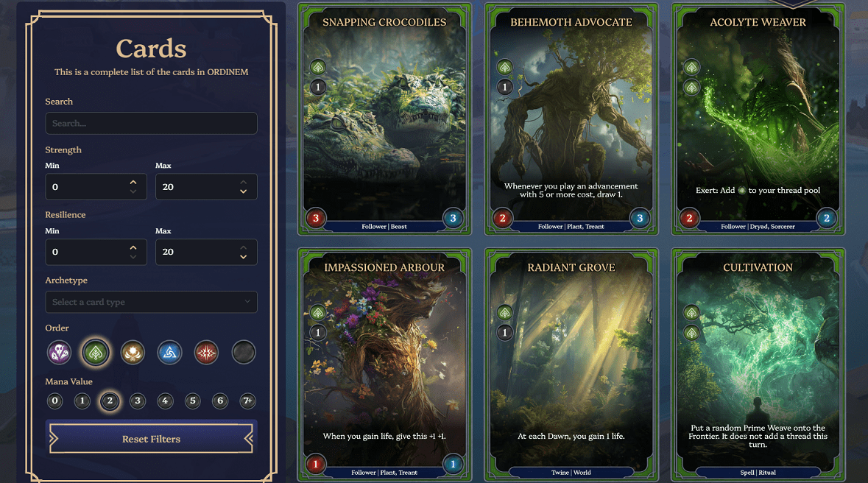Open the Acolyte Weaver card

click(x=758, y=119)
